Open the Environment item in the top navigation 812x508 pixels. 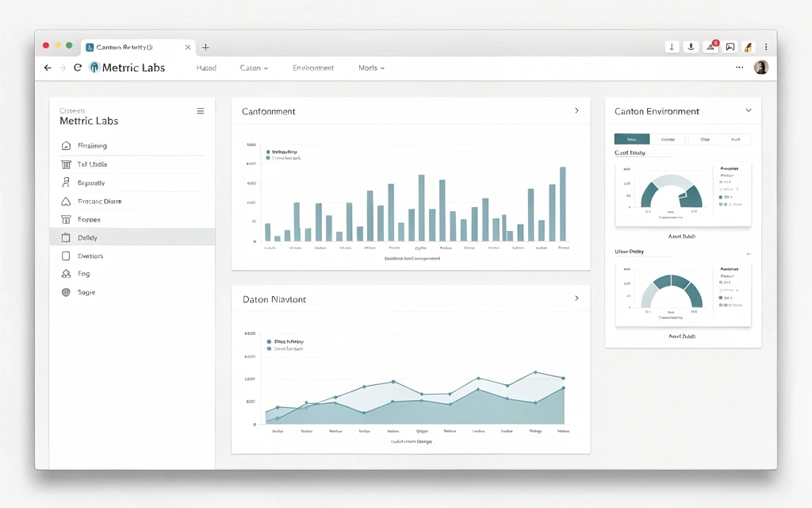(313, 67)
